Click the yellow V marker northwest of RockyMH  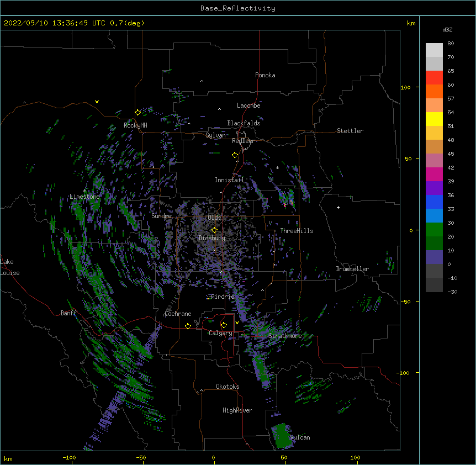click(97, 102)
